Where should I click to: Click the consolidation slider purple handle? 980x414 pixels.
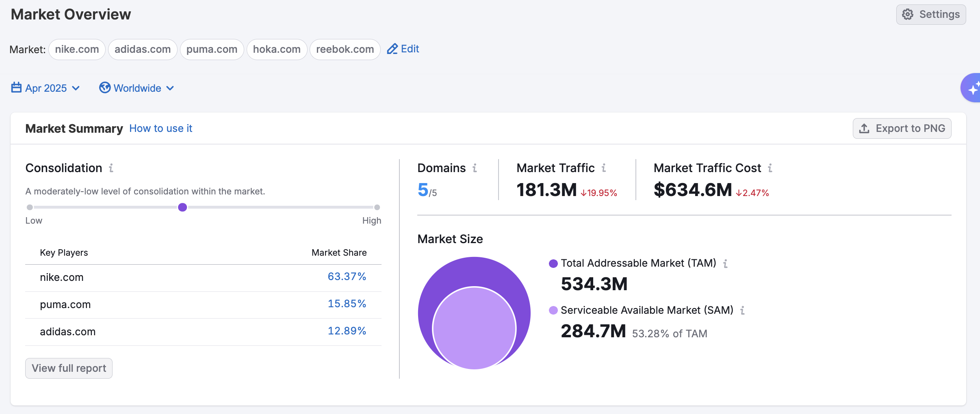point(182,207)
